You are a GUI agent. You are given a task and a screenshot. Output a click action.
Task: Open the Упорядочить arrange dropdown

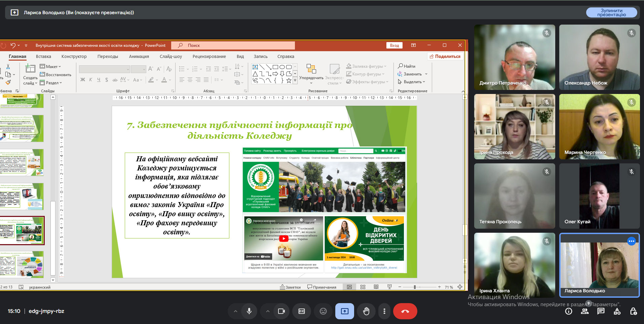click(311, 74)
